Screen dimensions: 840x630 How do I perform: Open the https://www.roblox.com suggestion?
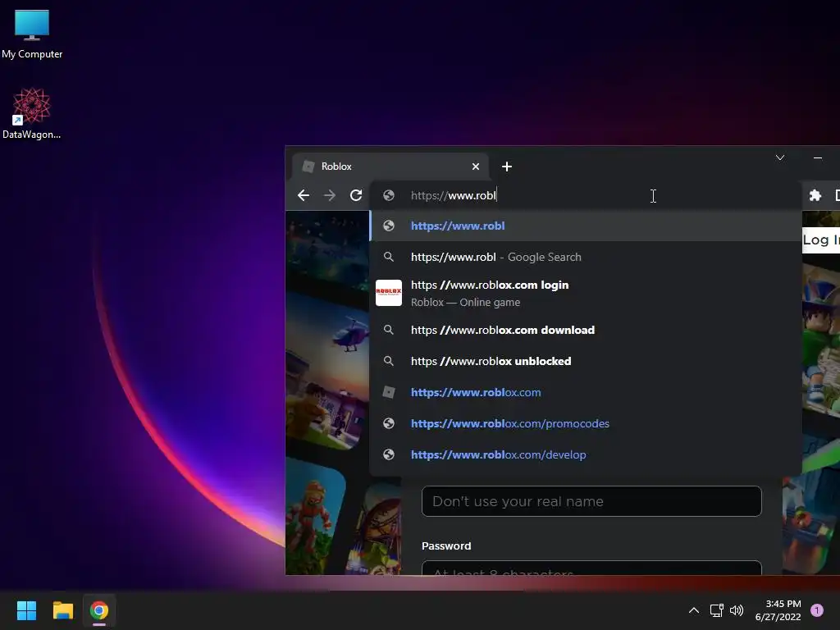coord(586,392)
